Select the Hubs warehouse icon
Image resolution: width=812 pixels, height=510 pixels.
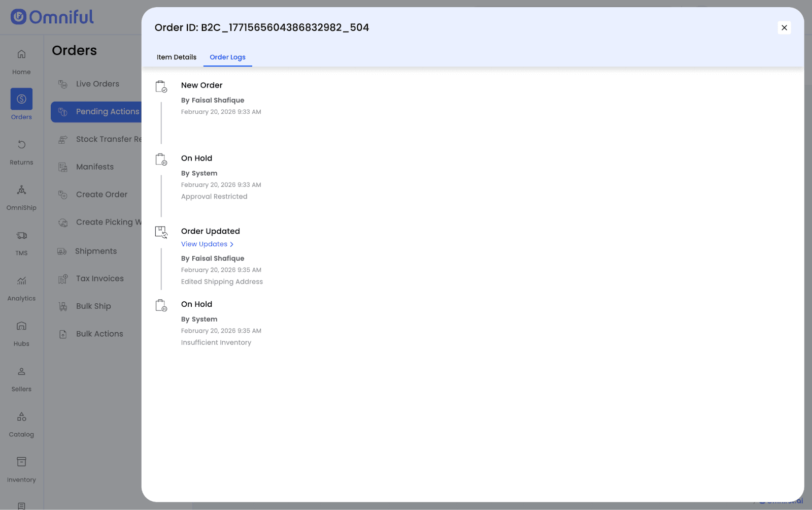pos(21,326)
